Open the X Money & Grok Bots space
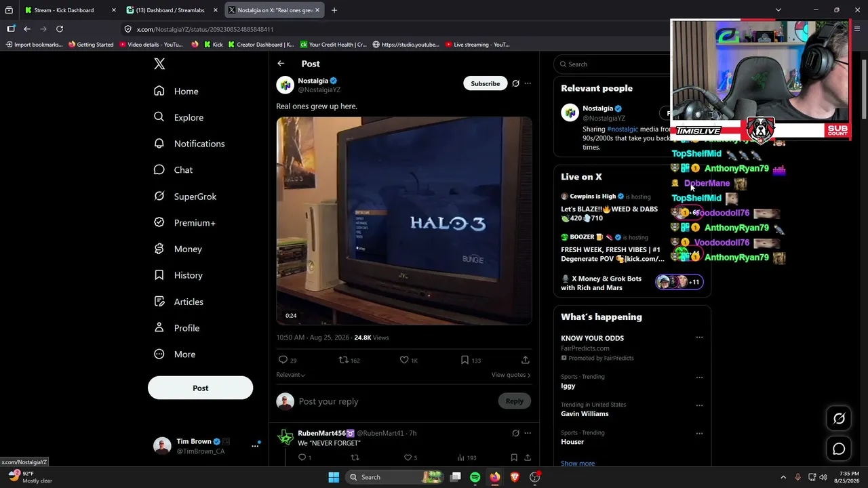Image resolution: width=868 pixels, height=488 pixels. (632, 283)
